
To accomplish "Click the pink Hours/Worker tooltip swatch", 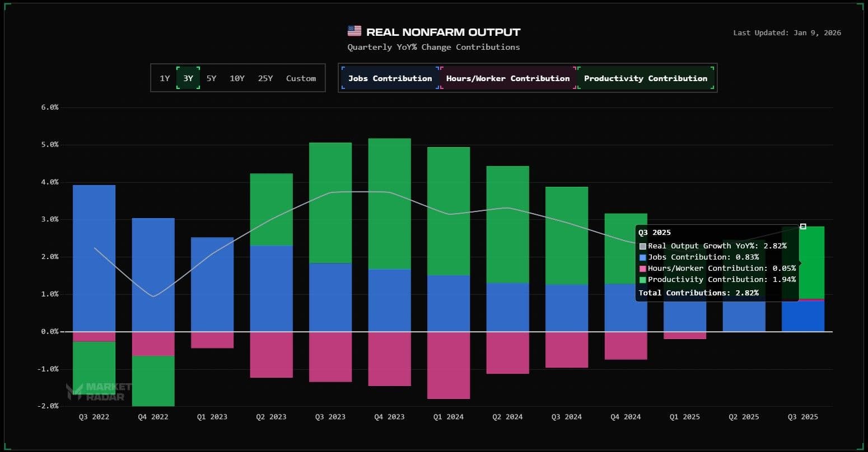I will click(643, 269).
